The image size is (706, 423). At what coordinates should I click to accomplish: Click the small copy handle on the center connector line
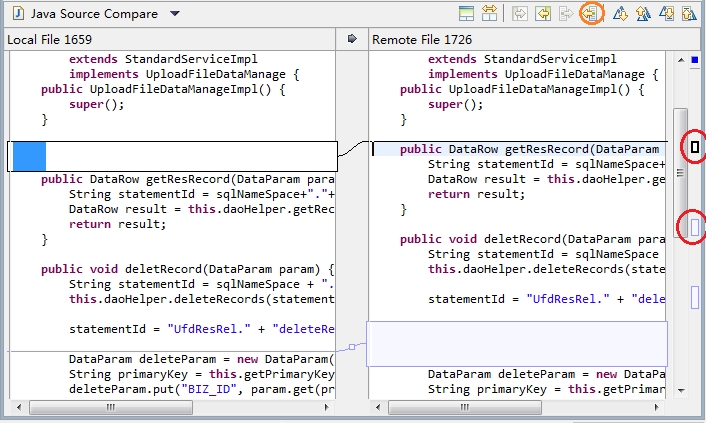click(x=352, y=346)
